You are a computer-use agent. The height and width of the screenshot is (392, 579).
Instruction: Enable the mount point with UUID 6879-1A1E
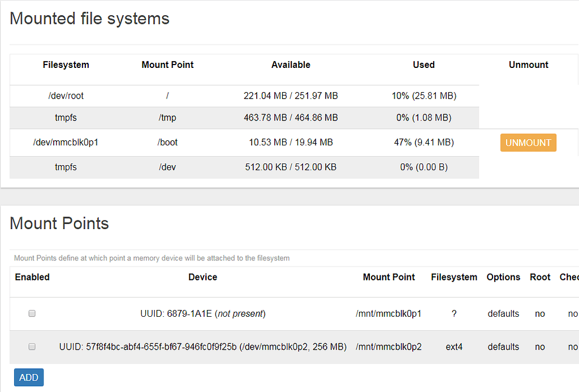click(32, 313)
